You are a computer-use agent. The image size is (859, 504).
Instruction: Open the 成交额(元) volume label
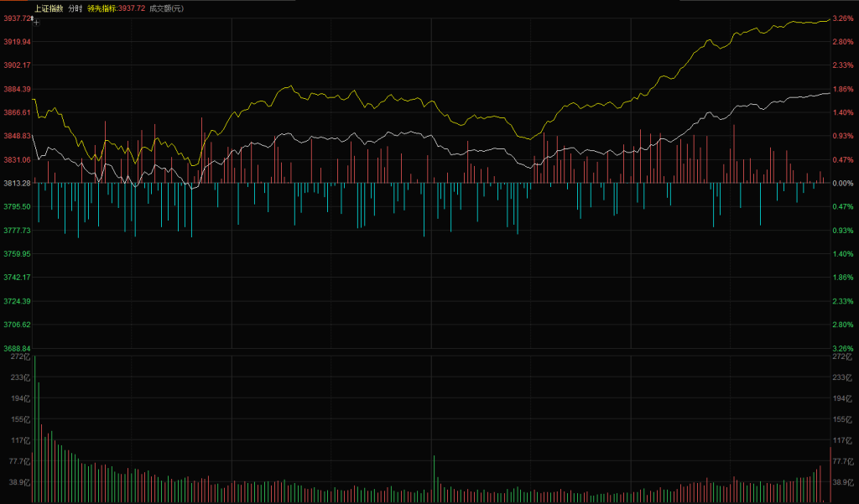(x=166, y=8)
